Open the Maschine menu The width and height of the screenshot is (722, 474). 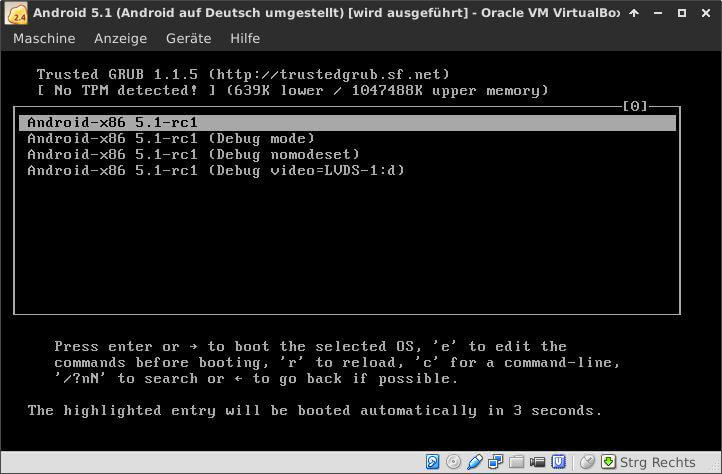point(44,38)
